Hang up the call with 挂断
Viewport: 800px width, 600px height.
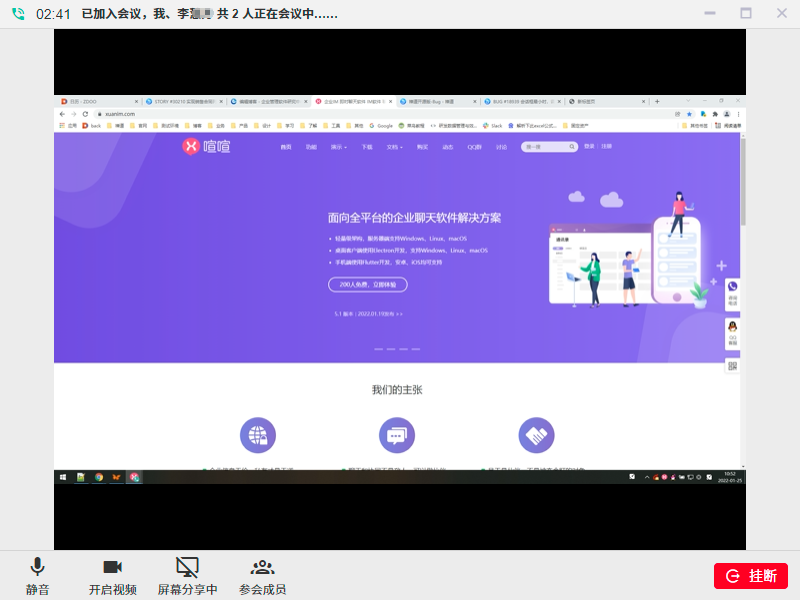[x=751, y=576]
